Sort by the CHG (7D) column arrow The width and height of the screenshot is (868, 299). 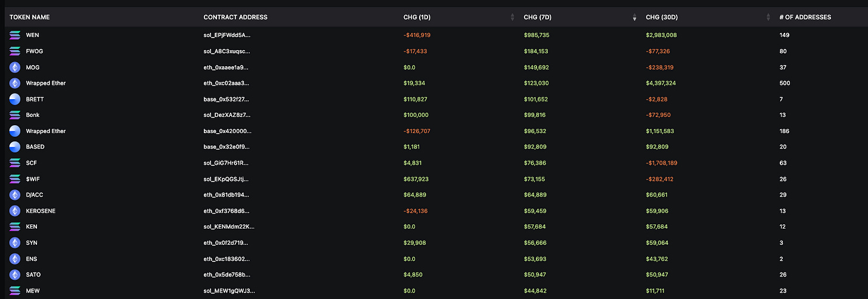pyautogui.click(x=634, y=17)
